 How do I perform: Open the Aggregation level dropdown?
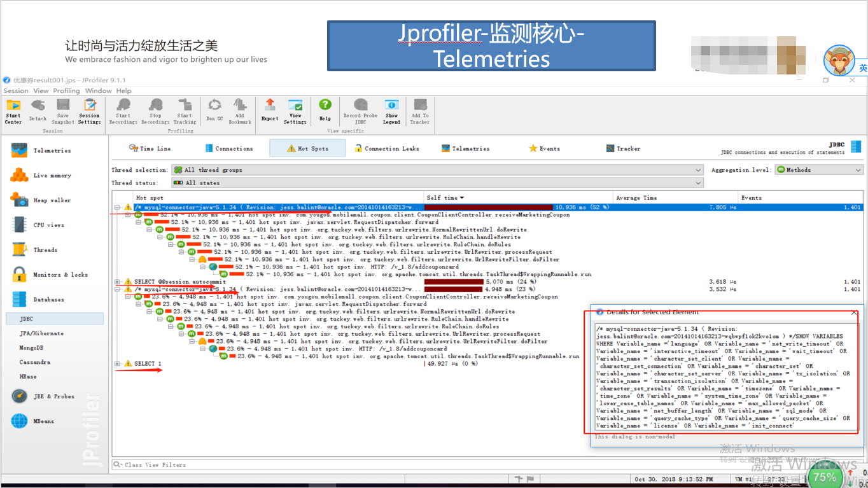click(819, 170)
